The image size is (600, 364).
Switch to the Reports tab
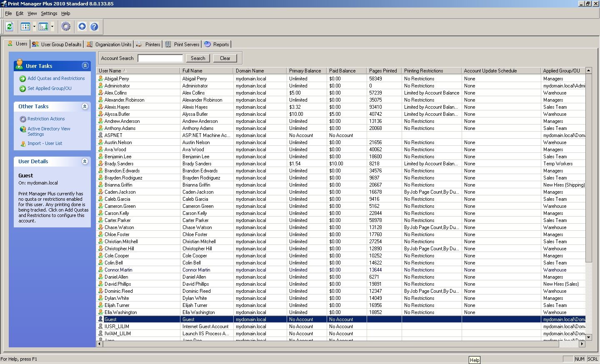click(x=217, y=44)
